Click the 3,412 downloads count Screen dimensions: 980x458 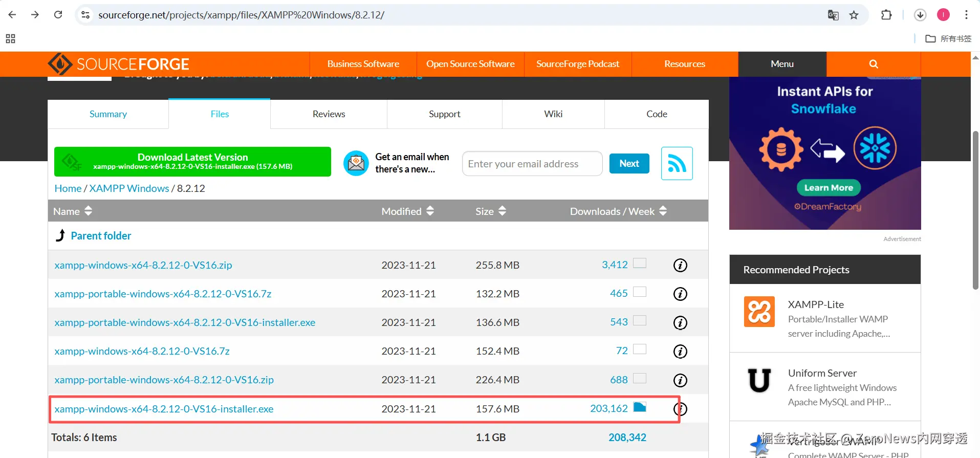pos(615,265)
